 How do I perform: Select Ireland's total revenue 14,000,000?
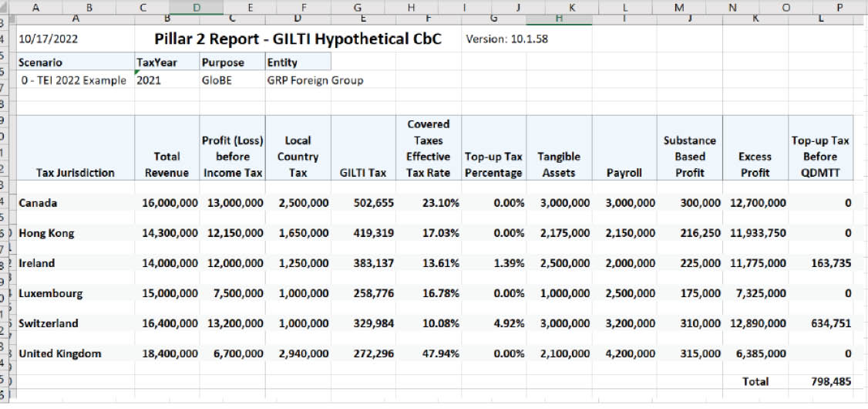point(167,263)
